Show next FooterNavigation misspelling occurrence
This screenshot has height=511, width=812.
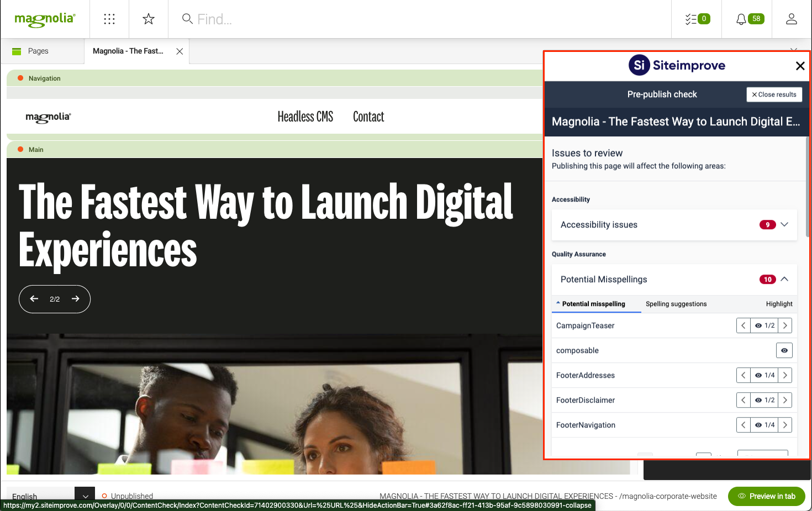(785, 425)
